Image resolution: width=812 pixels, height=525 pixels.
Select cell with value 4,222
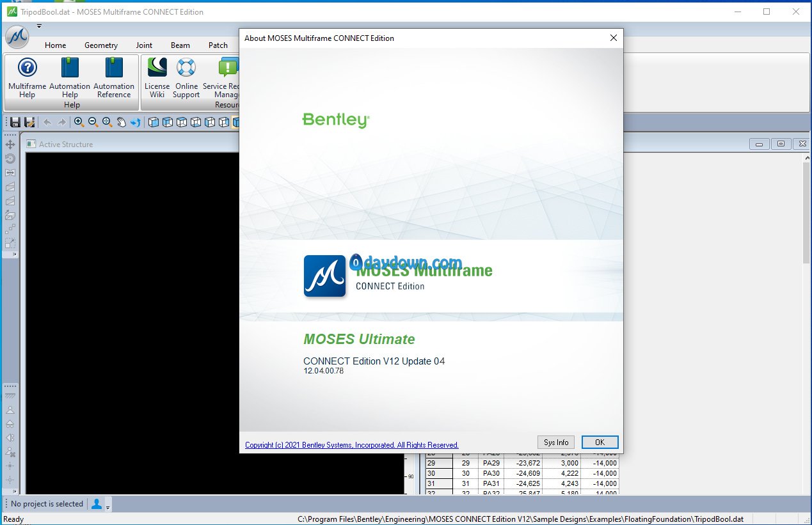coord(561,473)
